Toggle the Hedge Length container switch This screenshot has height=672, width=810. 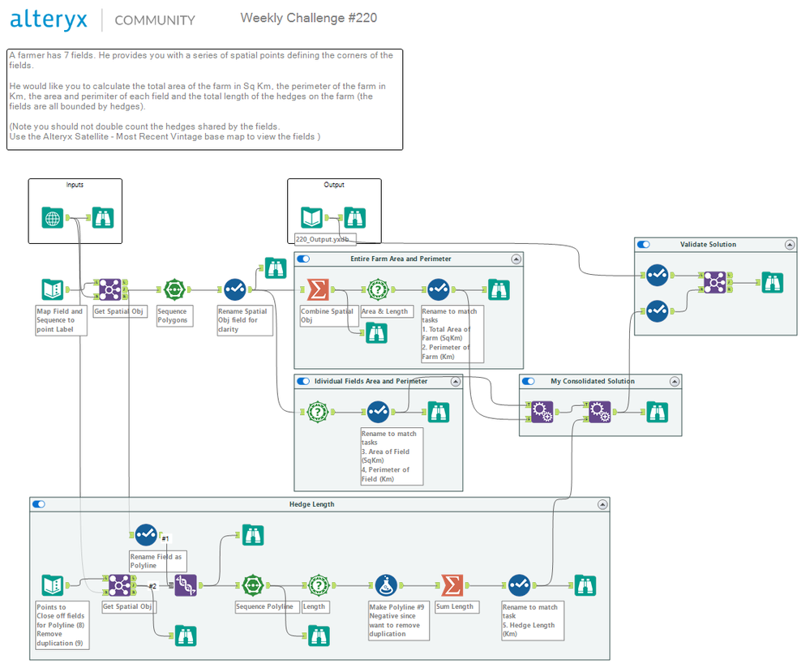pos(39,504)
